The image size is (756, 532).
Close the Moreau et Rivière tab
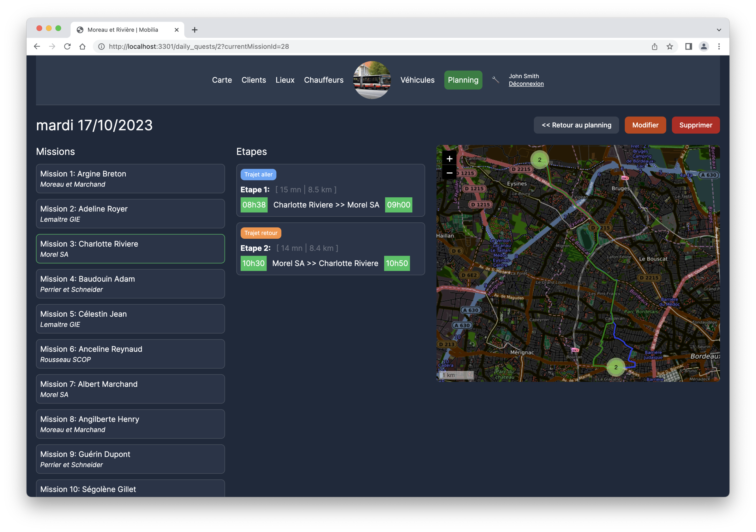pos(177,30)
